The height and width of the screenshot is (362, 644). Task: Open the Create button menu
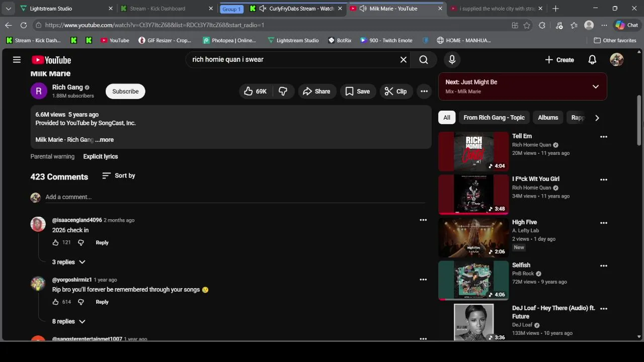559,60
